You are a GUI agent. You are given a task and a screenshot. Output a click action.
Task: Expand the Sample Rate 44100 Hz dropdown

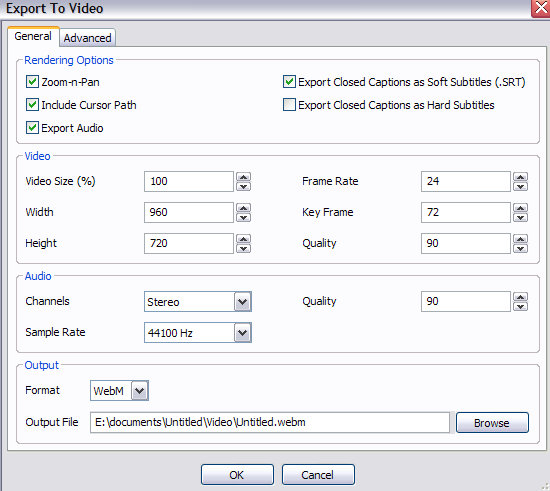(243, 332)
